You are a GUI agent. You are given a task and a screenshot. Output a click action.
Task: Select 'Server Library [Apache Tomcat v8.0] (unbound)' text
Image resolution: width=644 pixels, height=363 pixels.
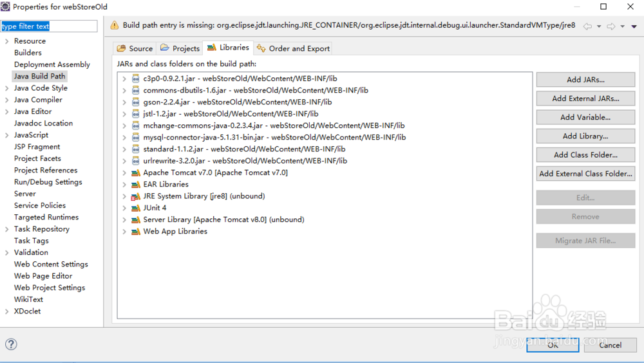point(224,219)
